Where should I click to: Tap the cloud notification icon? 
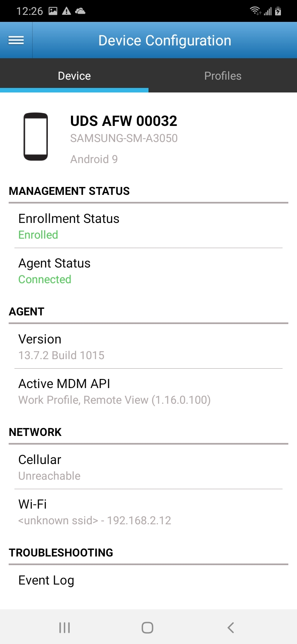click(x=80, y=11)
